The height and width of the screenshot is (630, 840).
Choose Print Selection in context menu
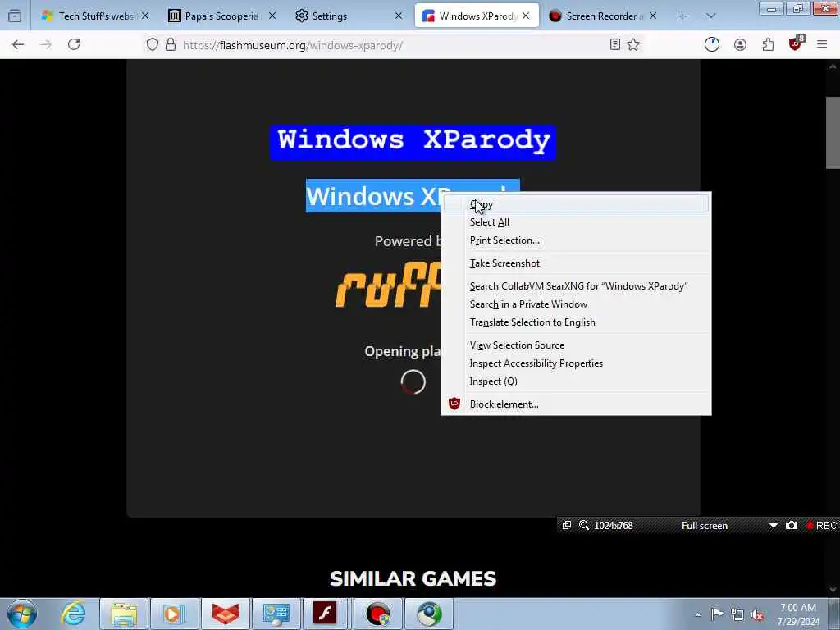tap(576, 240)
